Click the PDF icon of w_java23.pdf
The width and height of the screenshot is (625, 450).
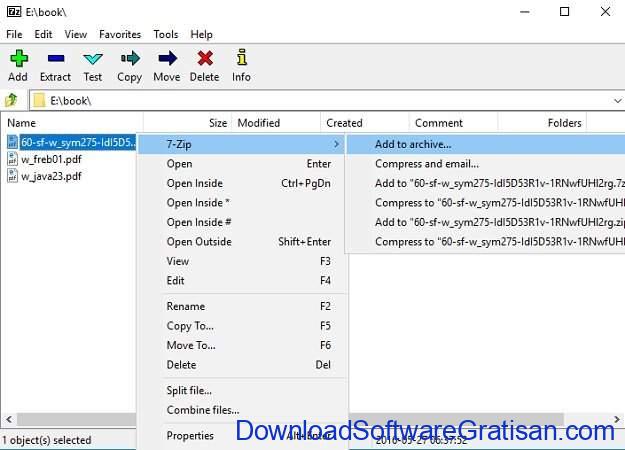[12, 176]
